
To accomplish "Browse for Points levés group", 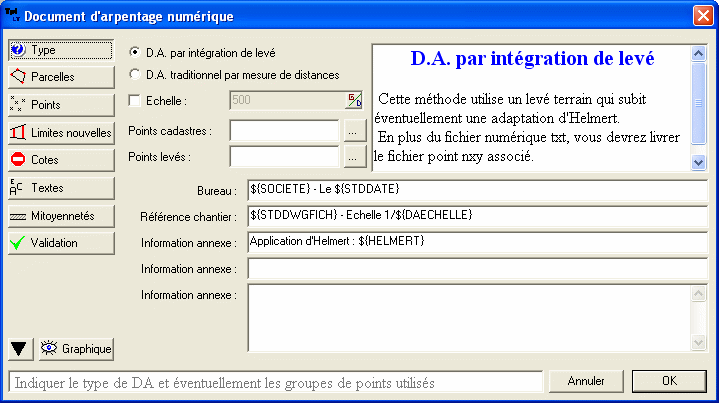I will [x=352, y=156].
